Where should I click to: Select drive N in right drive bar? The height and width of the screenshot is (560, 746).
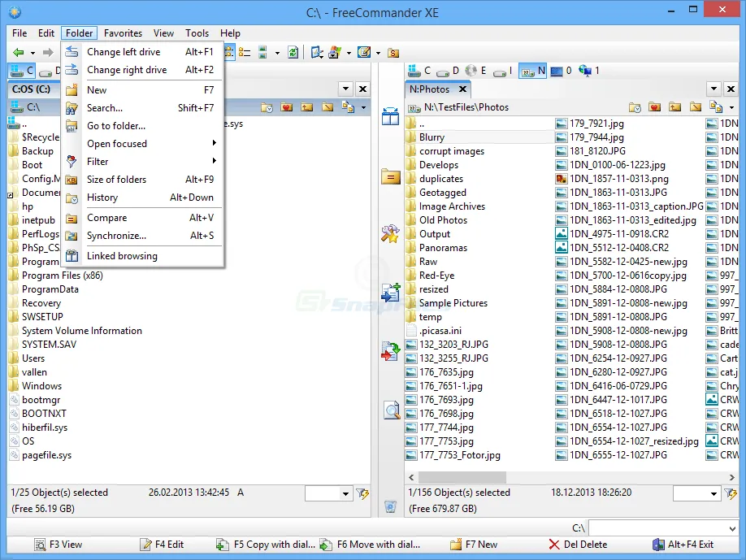coord(532,71)
